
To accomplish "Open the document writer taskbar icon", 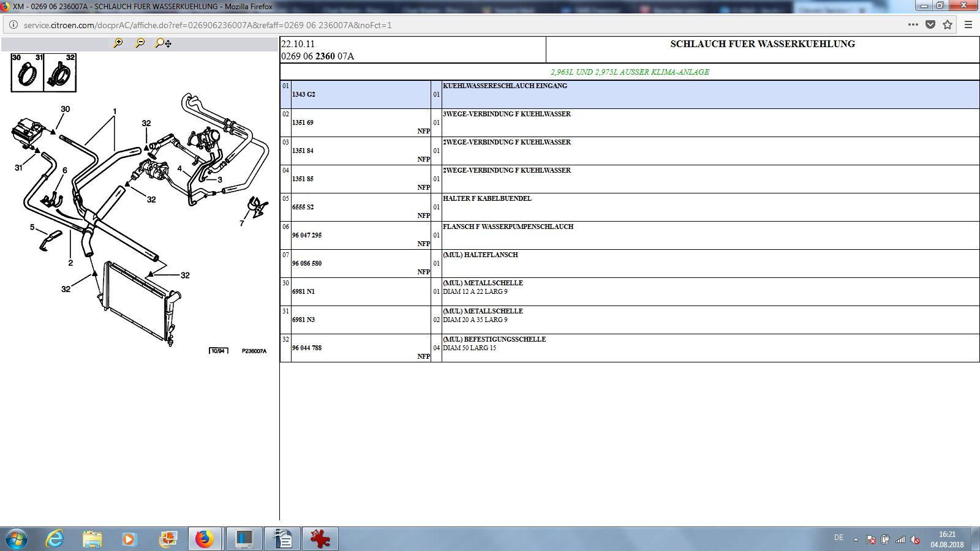I will 282,539.
